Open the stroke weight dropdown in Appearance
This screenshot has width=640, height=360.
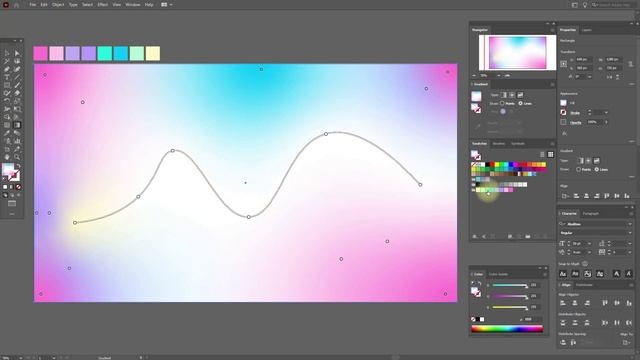pyautogui.click(x=607, y=113)
